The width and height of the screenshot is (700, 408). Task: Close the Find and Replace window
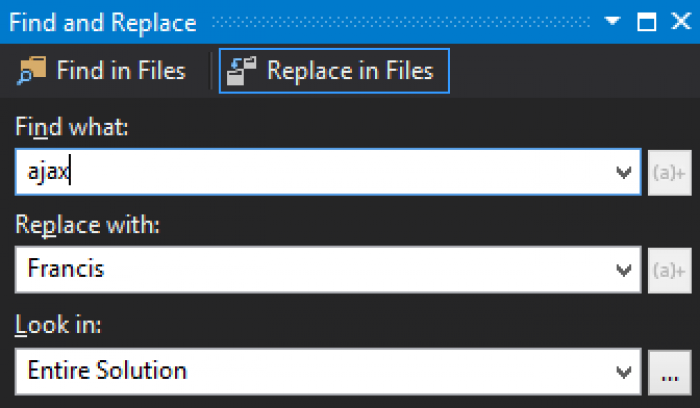tap(681, 21)
